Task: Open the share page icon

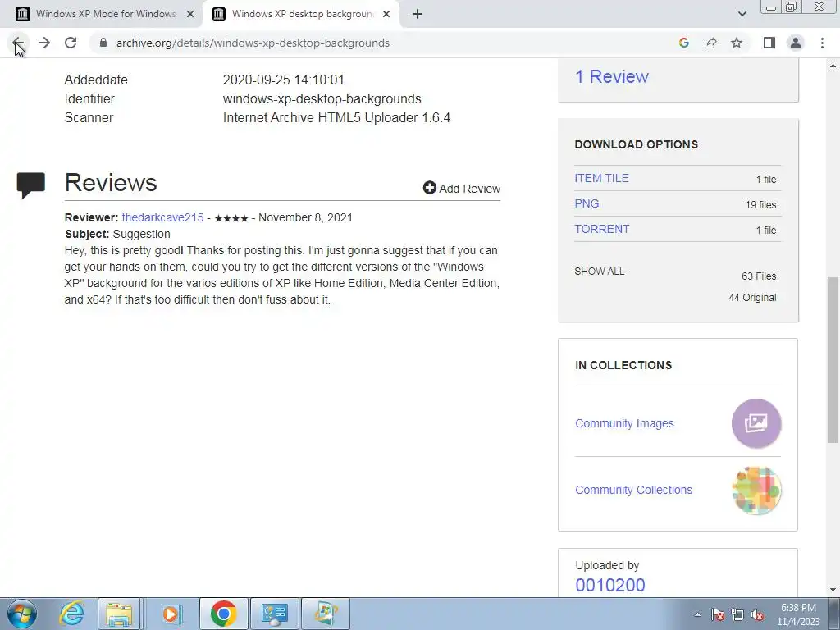Action: (710, 43)
